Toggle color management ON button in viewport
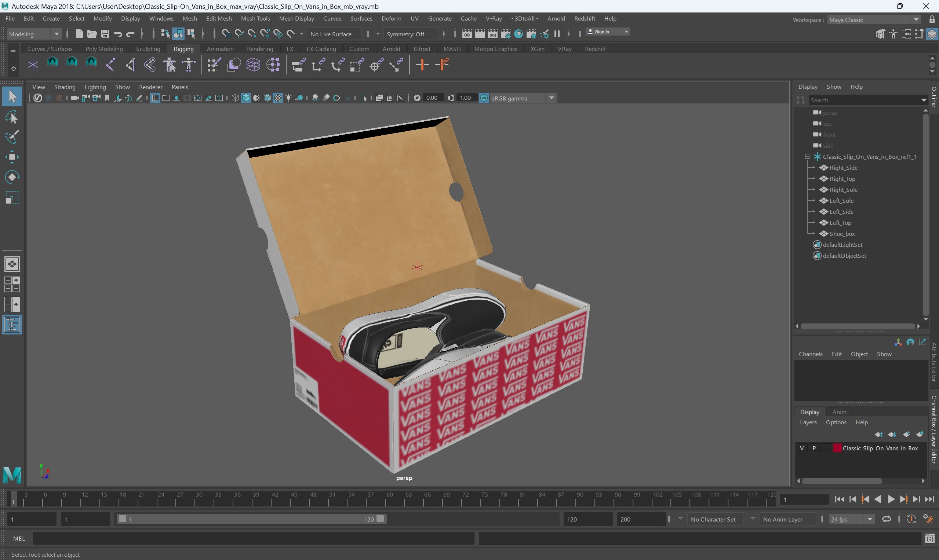The image size is (939, 560). tap(484, 98)
